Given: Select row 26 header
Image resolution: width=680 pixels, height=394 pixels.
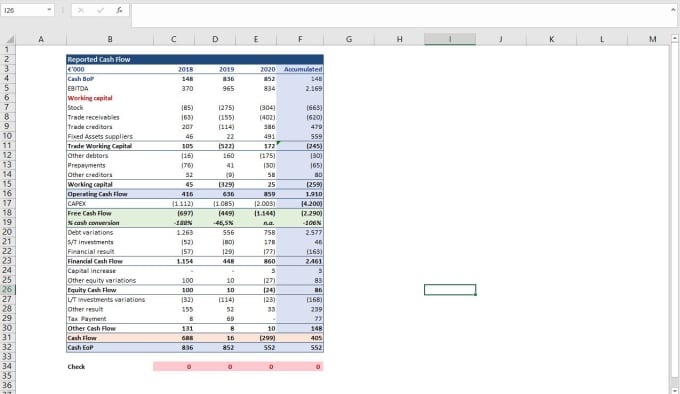Looking at the screenshot, I should [7, 290].
